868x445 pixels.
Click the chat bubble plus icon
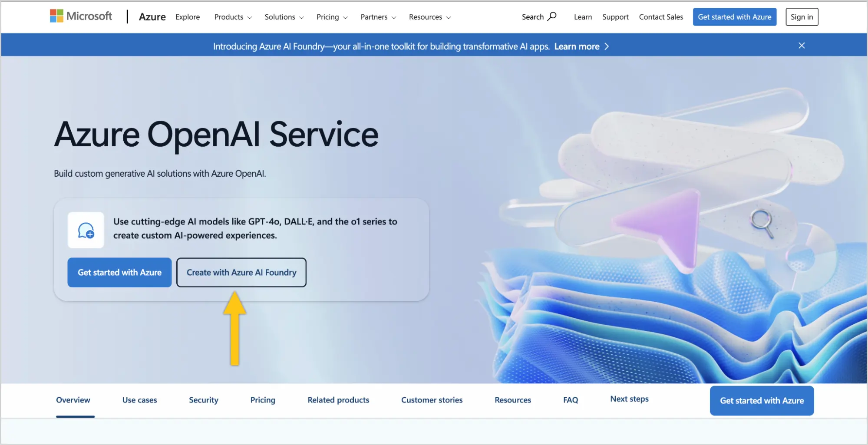click(86, 230)
